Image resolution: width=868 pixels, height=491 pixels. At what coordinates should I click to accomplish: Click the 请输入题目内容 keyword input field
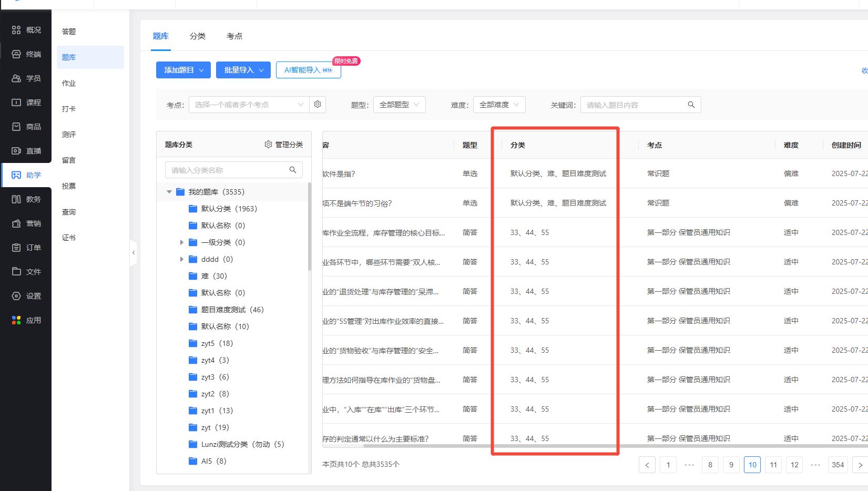point(634,105)
